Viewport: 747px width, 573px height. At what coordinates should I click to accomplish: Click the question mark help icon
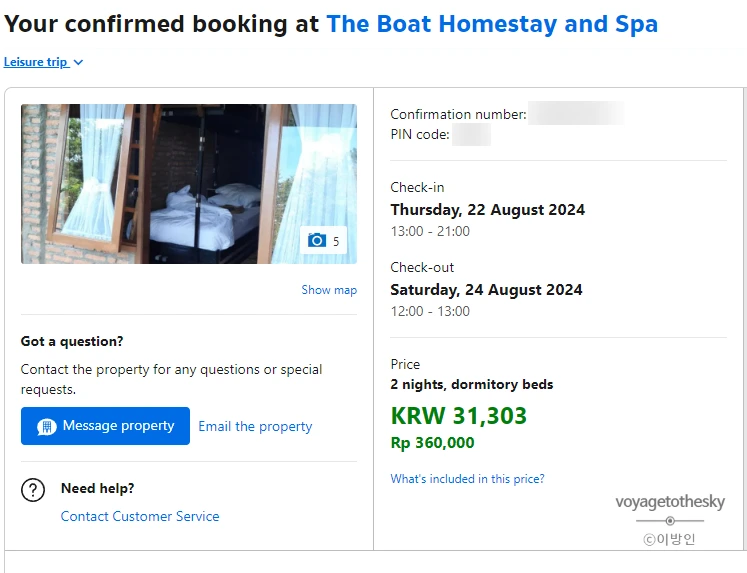34,490
